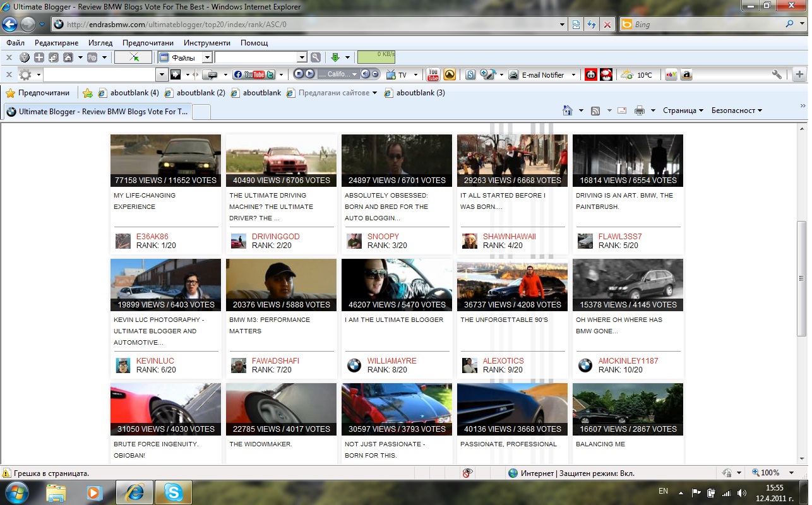Open the Файл menu

[16, 43]
